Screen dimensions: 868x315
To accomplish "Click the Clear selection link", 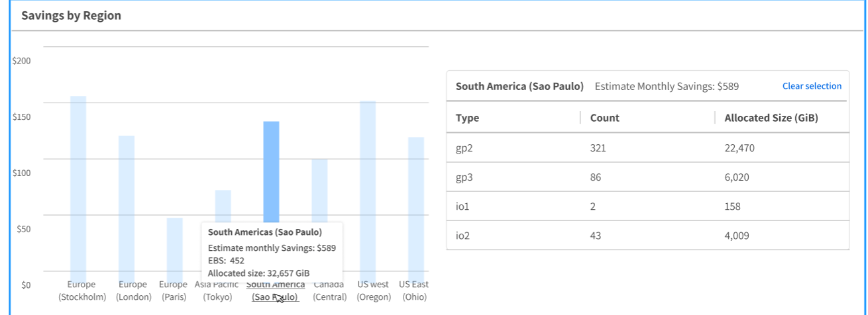I will pos(812,86).
